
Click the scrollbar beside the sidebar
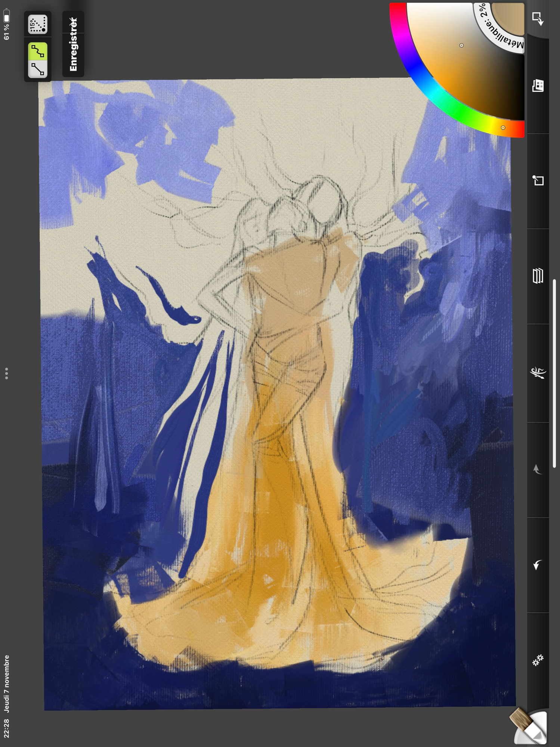pyautogui.click(x=554, y=373)
